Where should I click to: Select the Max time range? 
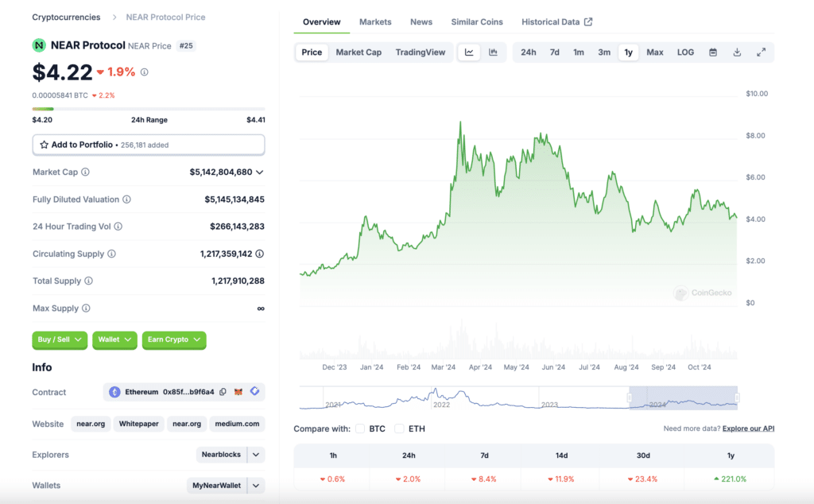click(x=655, y=52)
